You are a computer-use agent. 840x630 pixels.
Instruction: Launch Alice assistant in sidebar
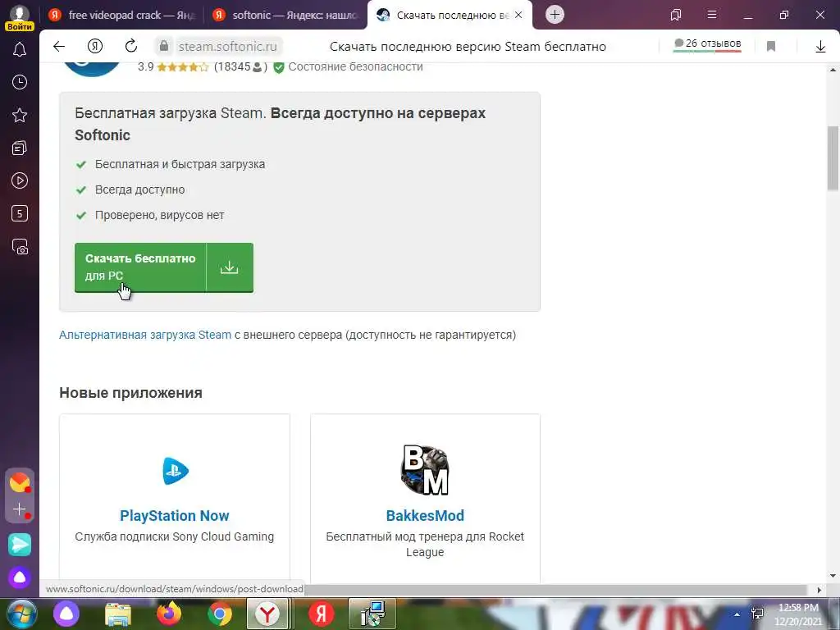coord(20,577)
